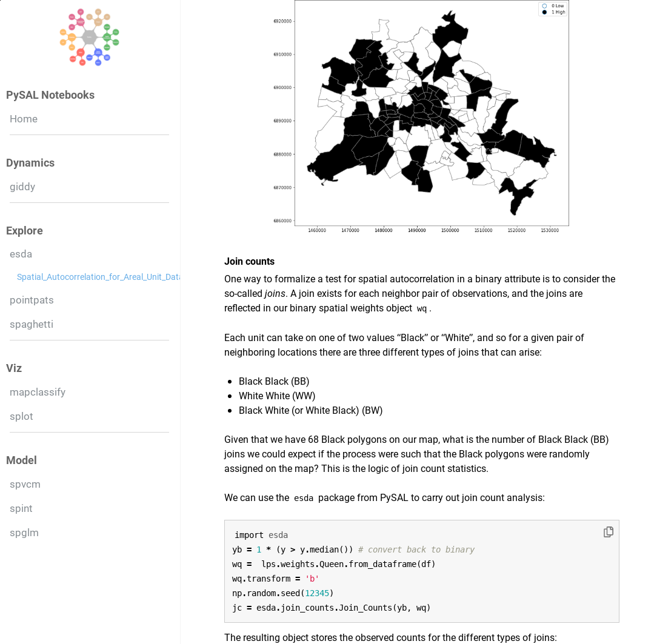Open the giddy notebooks section
Viewport: 654px width, 644px height.
pyautogui.click(x=22, y=187)
